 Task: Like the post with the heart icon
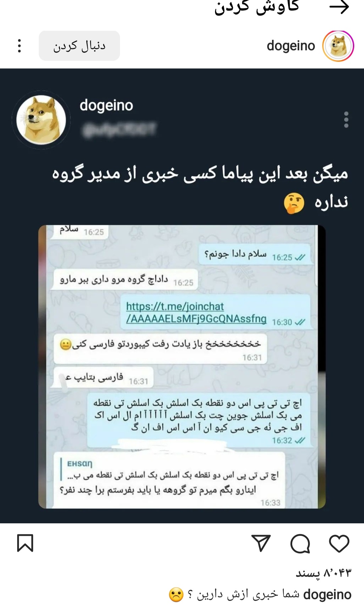339,543
